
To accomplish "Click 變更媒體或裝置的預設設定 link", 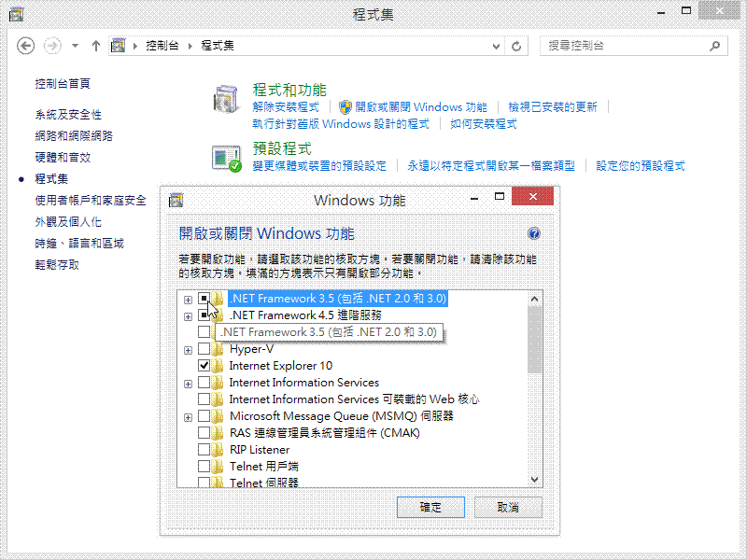I will coord(319,166).
